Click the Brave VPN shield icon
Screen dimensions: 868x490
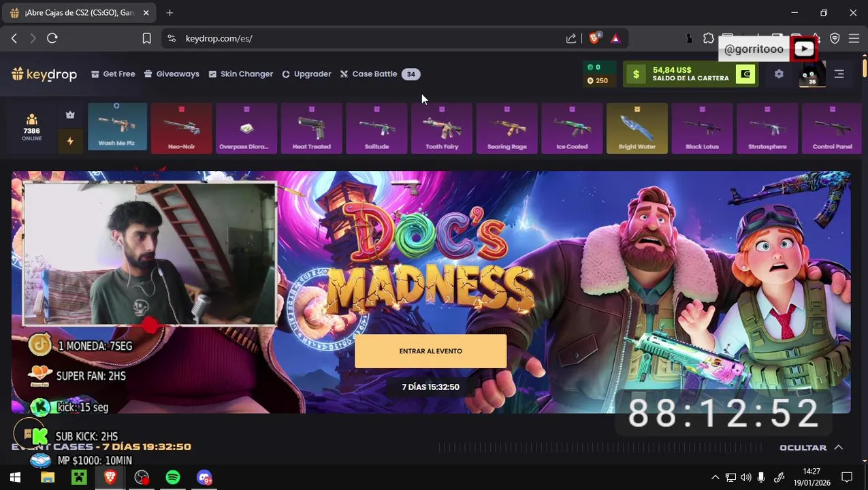(835, 39)
